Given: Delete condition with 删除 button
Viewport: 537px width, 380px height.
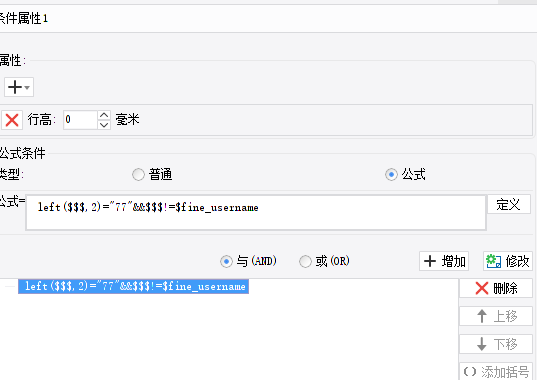Looking at the screenshot, I should click(x=496, y=288).
